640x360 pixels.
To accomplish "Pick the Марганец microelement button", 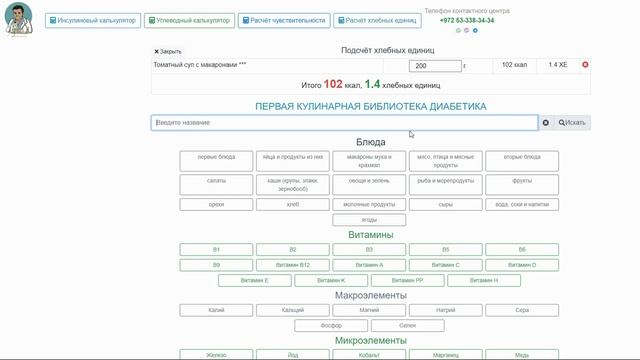I will click(446, 354).
